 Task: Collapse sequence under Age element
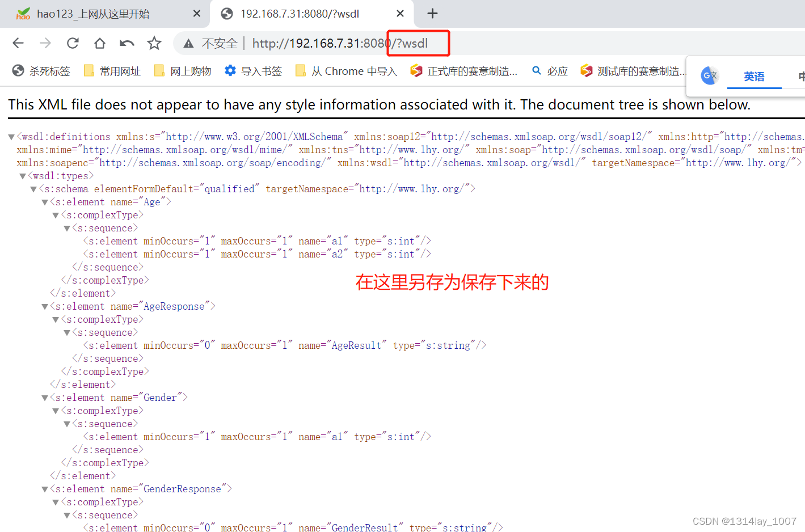coord(67,228)
